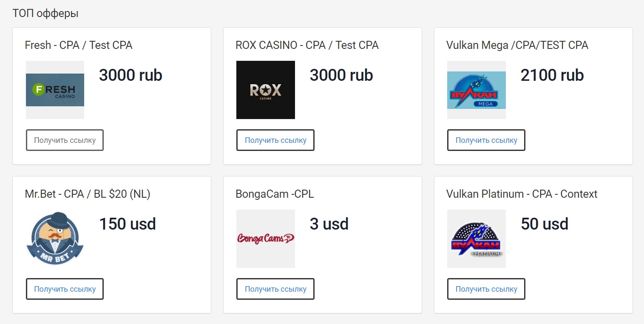Click the ROX Casino logo image
This screenshot has height=324, width=644.
(265, 90)
